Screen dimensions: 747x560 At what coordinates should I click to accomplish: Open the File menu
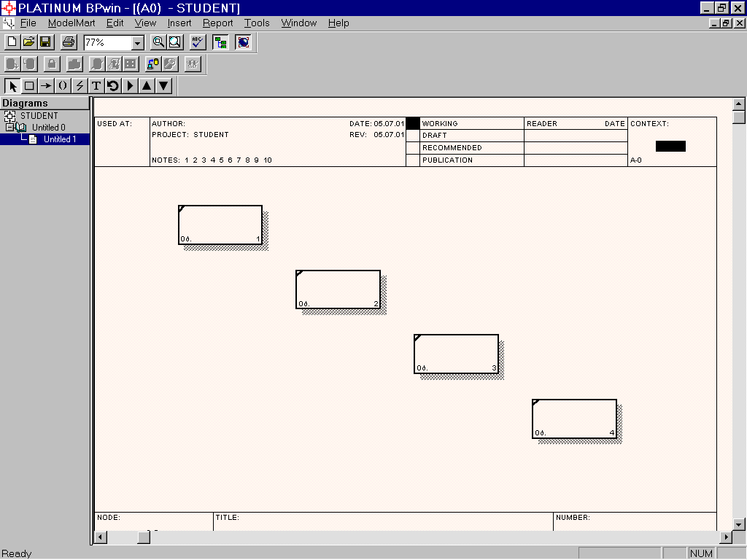point(28,23)
